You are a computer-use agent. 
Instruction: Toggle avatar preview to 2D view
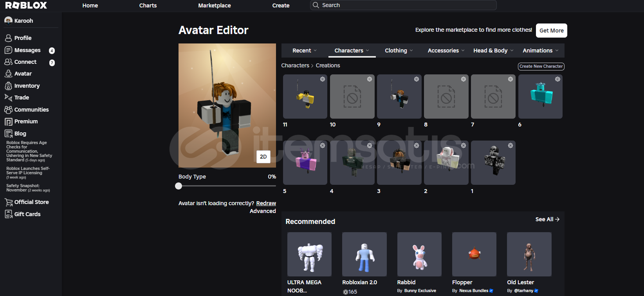tap(263, 157)
